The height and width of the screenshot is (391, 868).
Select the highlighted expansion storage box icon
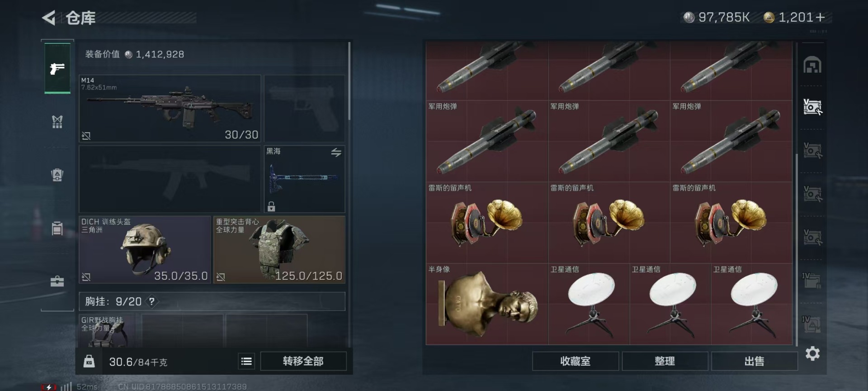812,107
